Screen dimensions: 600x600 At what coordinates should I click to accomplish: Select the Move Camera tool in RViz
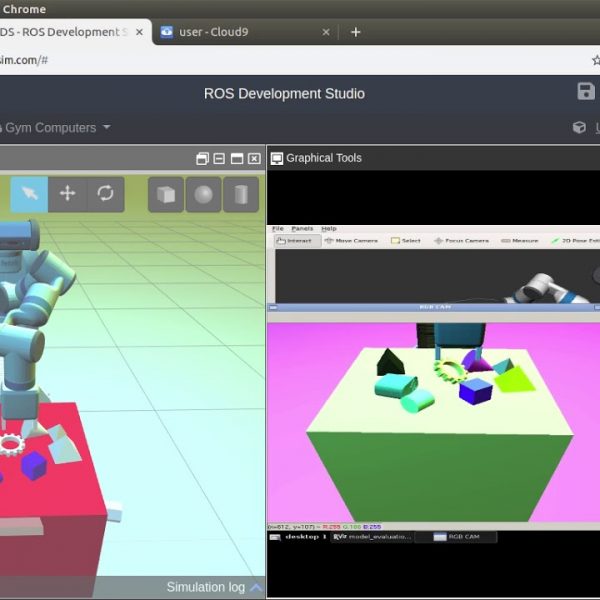351,241
